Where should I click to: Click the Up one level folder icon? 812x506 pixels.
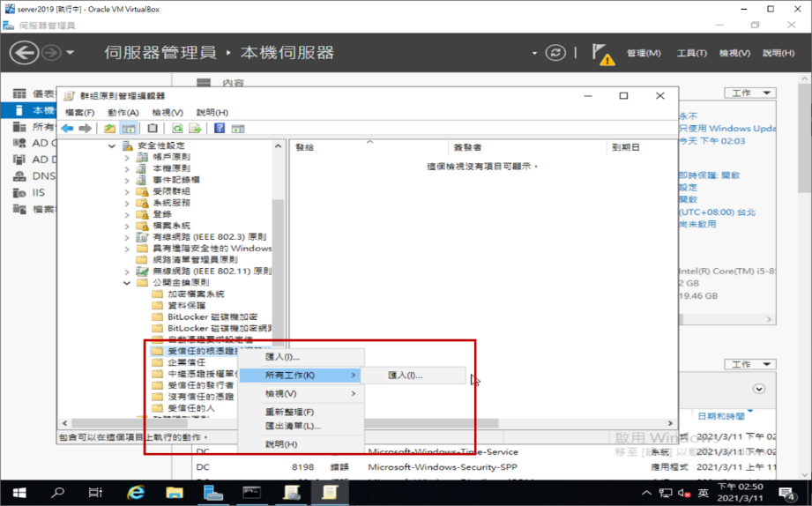[109, 129]
